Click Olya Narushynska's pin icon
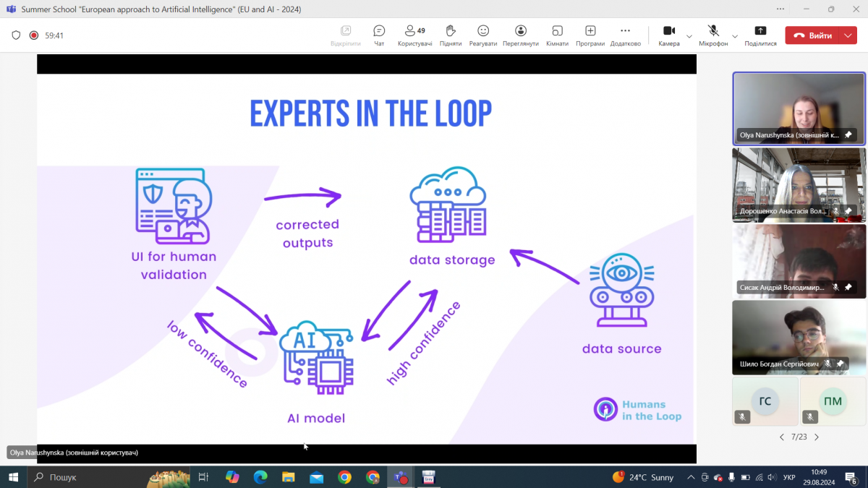Image resolution: width=868 pixels, height=488 pixels. [848, 135]
